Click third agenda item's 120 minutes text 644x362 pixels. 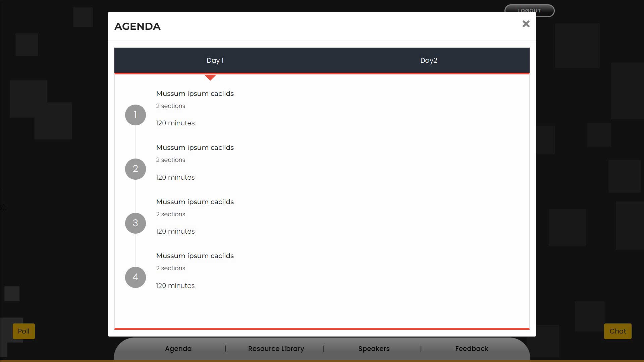coord(175,231)
